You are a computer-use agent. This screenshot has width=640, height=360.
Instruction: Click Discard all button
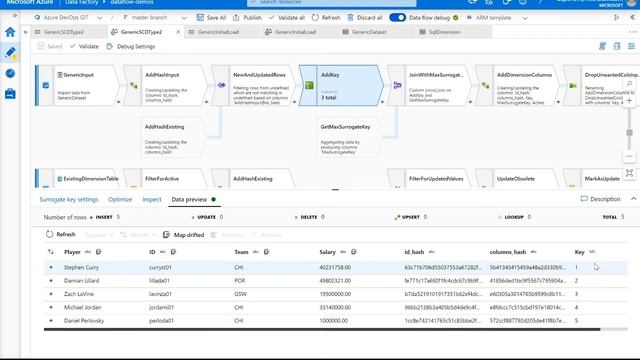click(x=365, y=18)
